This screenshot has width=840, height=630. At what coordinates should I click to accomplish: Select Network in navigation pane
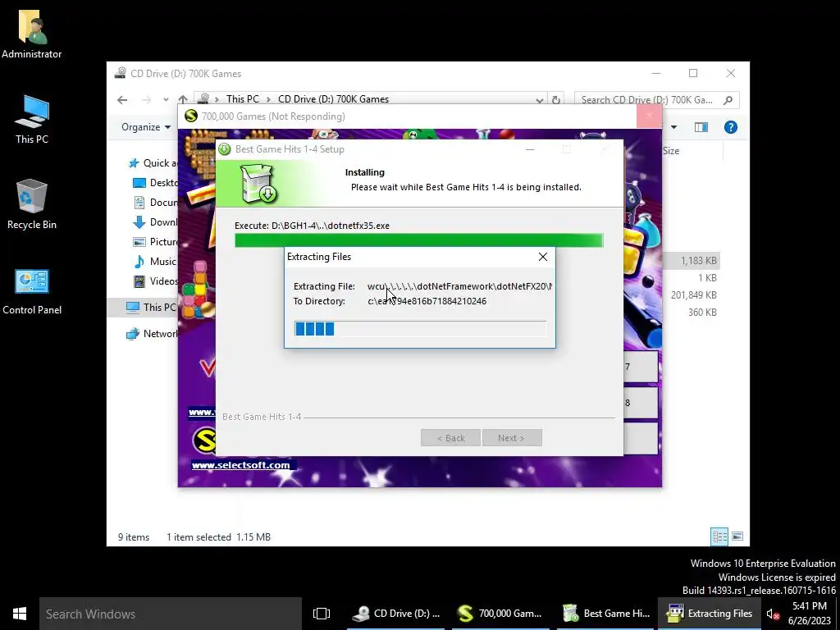click(153, 334)
